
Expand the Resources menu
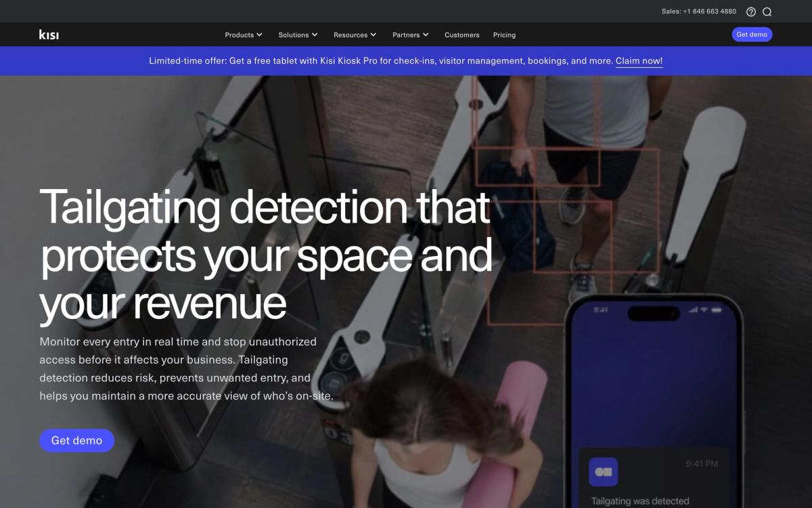coord(355,35)
